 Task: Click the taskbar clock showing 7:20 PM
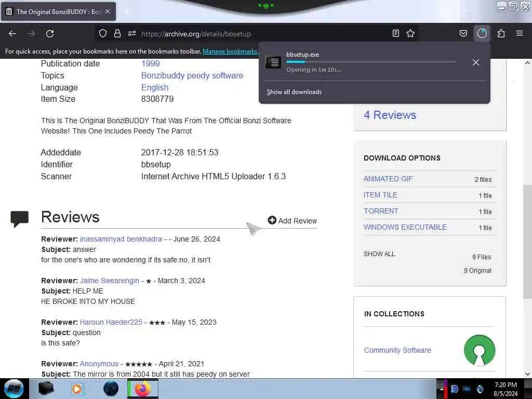(x=506, y=389)
